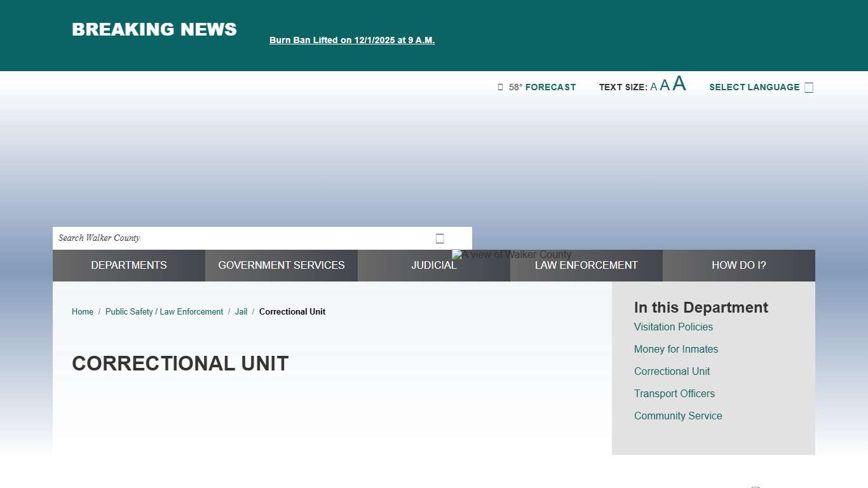This screenshot has width=868, height=488.
Task: Expand the Departments menu
Action: pyautogui.click(x=129, y=266)
